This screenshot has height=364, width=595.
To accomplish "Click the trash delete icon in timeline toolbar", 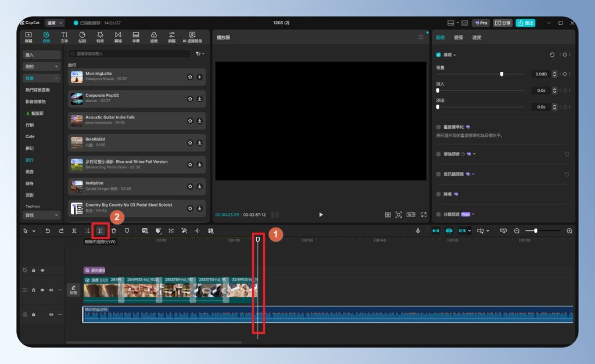I will pyautogui.click(x=114, y=230).
